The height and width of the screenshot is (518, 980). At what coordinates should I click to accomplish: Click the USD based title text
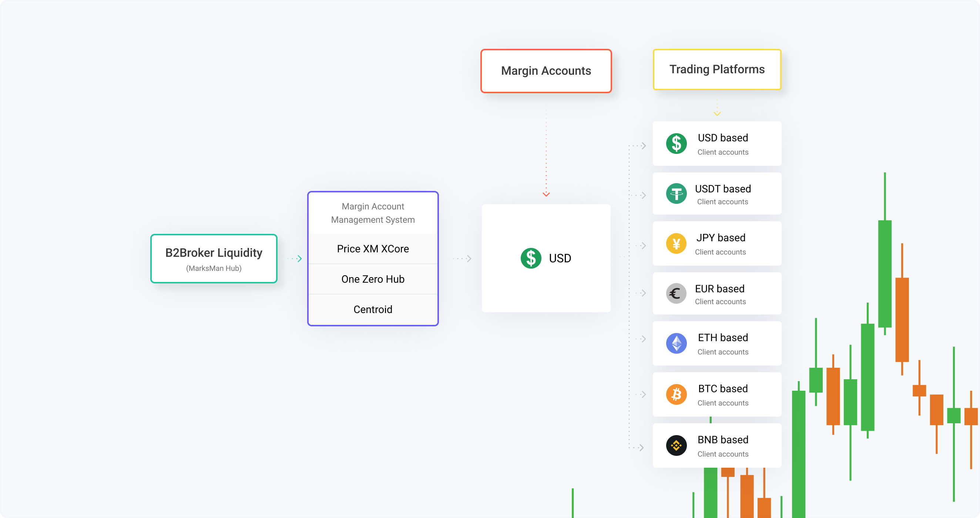click(723, 138)
